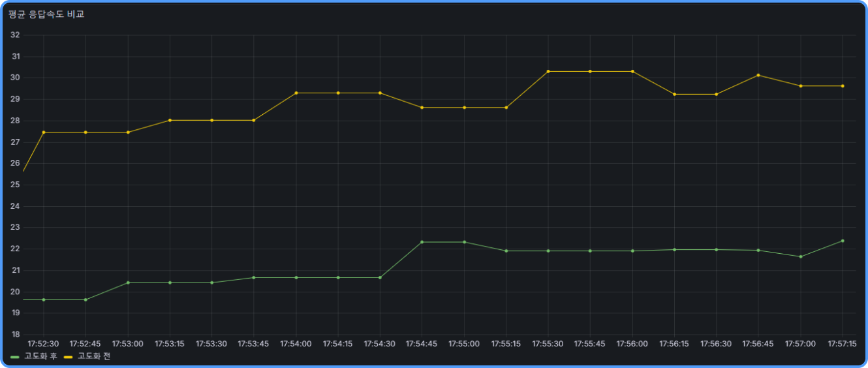Click the 17:54:15 time axis label

point(338,344)
